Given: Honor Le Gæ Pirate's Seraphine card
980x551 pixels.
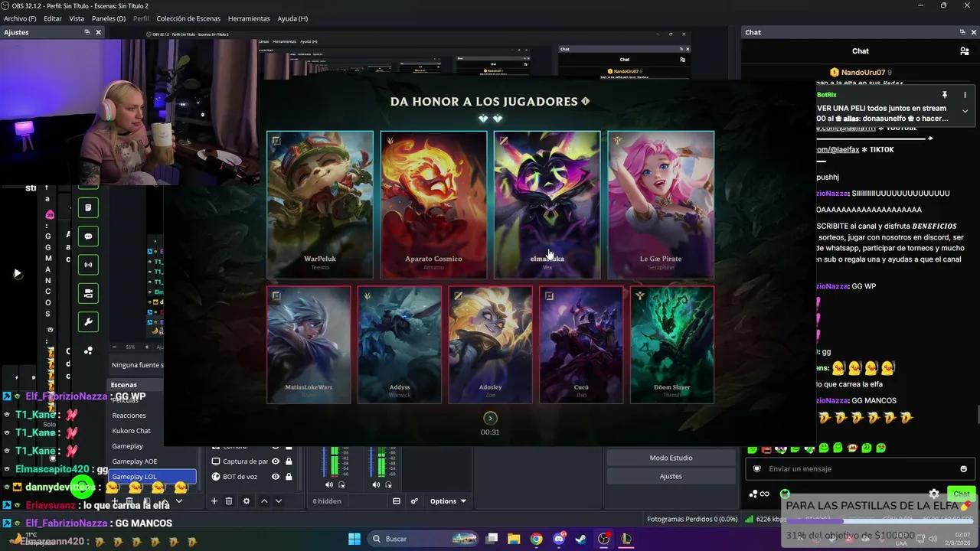Looking at the screenshot, I should (x=661, y=205).
